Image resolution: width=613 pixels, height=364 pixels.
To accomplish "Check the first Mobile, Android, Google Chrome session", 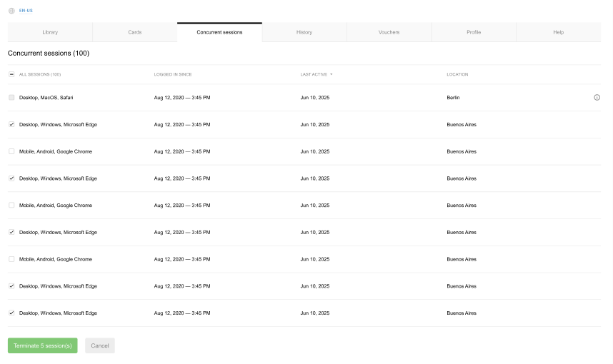I will (11, 151).
